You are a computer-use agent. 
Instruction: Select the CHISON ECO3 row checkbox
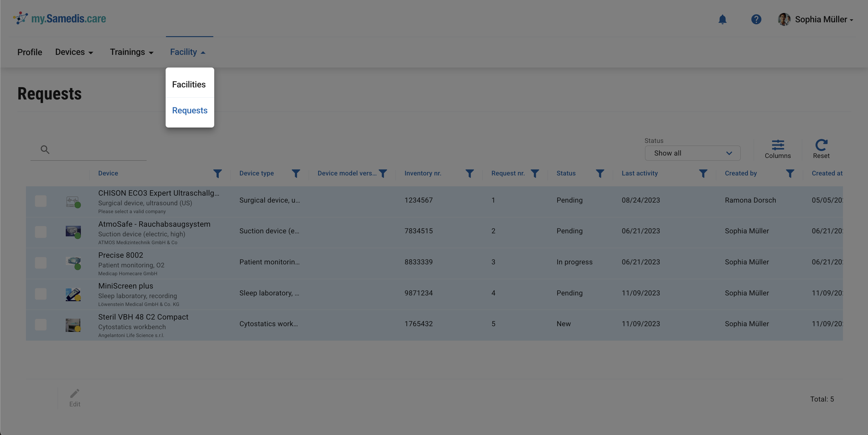pos(41,201)
